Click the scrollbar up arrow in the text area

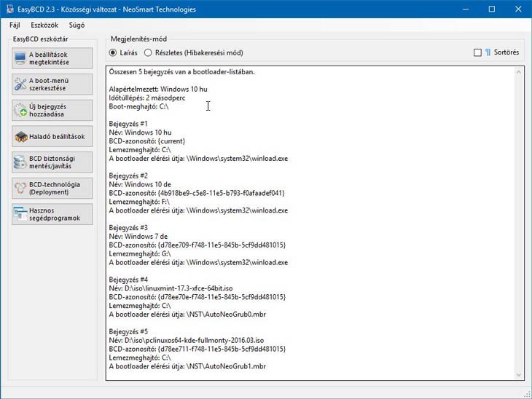point(519,72)
